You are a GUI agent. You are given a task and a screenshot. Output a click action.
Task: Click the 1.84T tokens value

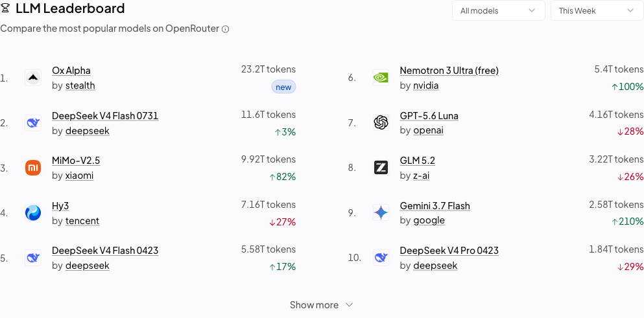coord(616,249)
